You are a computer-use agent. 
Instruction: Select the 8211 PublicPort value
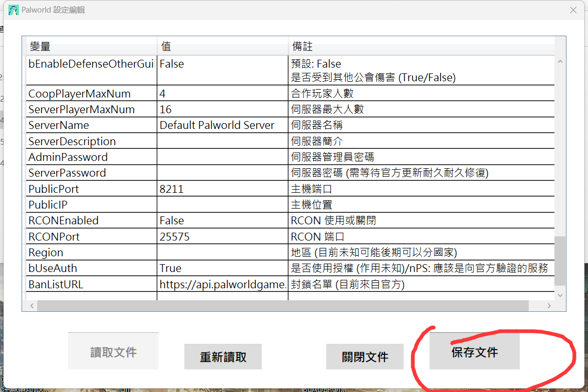pos(223,189)
